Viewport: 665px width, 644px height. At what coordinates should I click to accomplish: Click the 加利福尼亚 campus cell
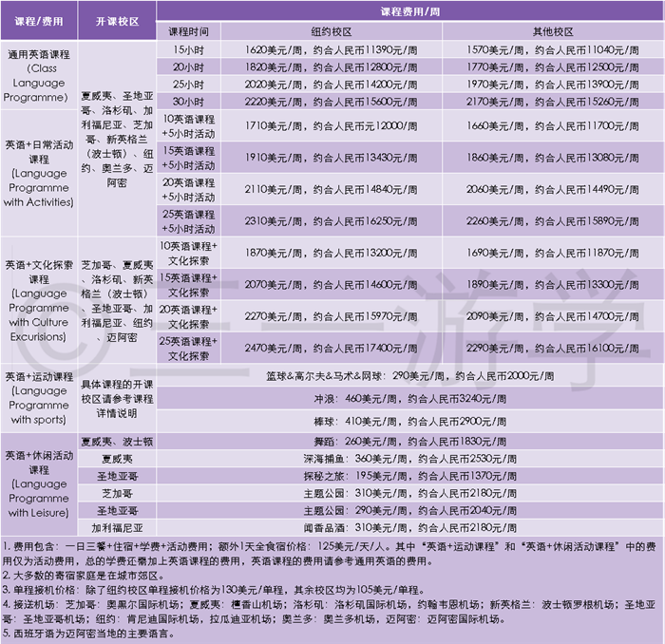[117, 528]
